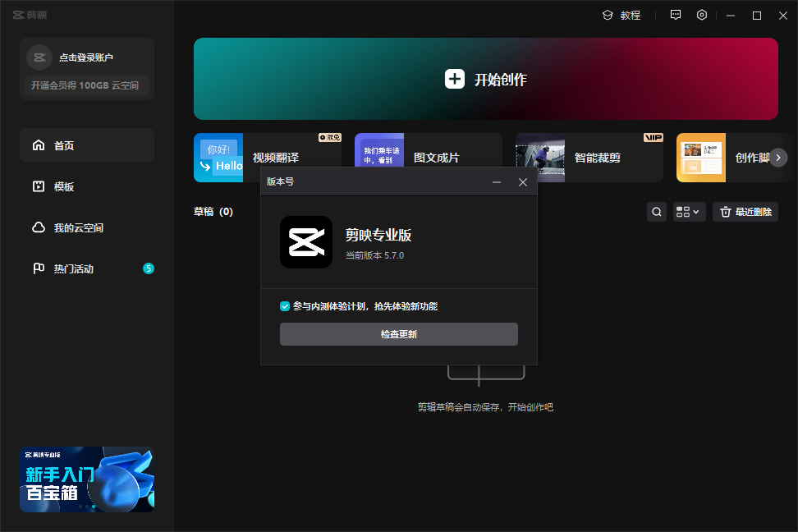Click the CapCut logo in version dialog
The width and height of the screenshot is (798, 532).
click(306, 242)
